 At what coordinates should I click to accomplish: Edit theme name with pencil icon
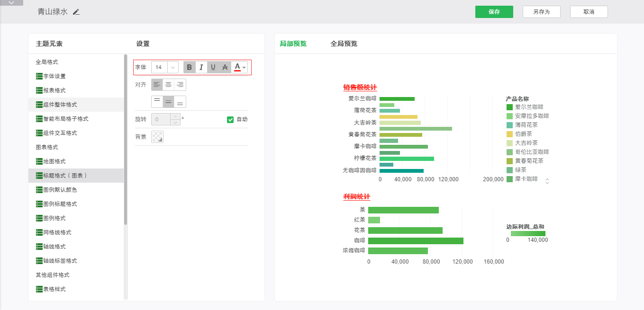tap(76, 12)
